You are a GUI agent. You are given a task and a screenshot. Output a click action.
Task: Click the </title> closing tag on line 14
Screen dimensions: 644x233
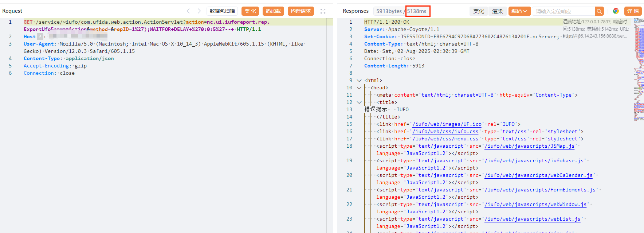pyautogui.click(x=388, y=117)
